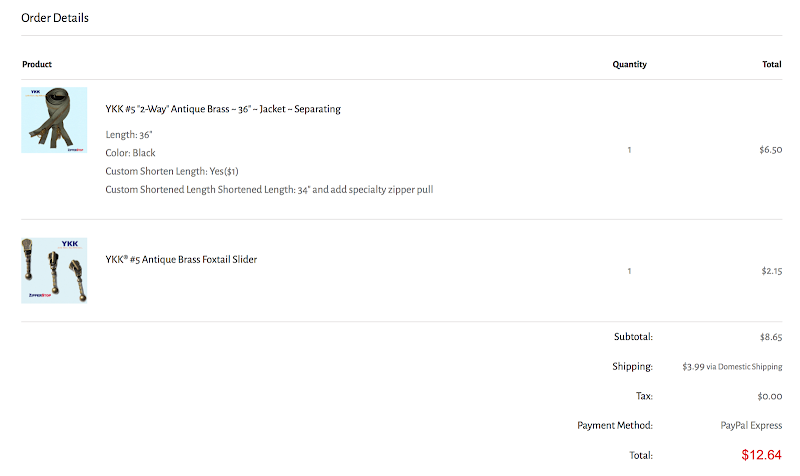This screenshot has width=800, height=476.
Task: Click the Payment Method label
Action: click(x=615, y=425)
